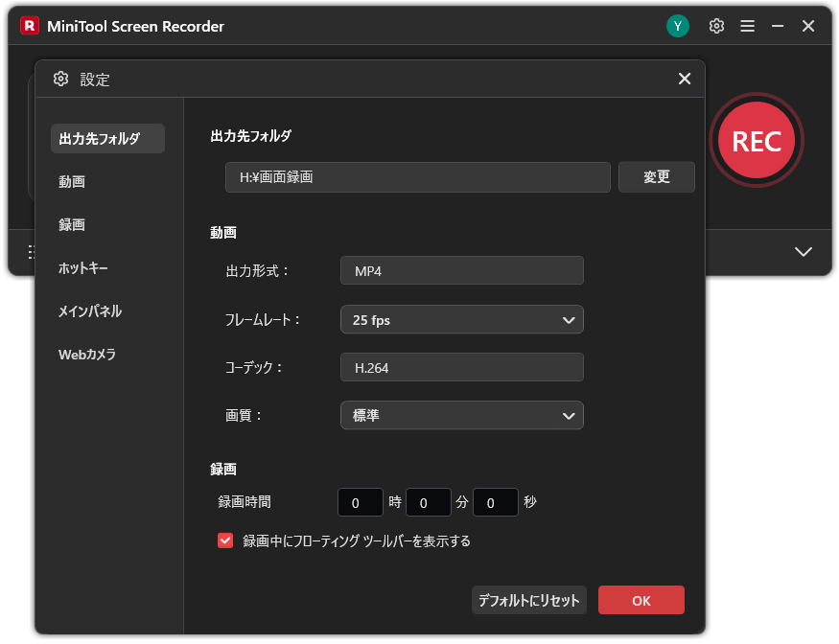Uncheck the floating toolbar display checkbox
Viewport: 839px width, 644px height.
(225, 540)
